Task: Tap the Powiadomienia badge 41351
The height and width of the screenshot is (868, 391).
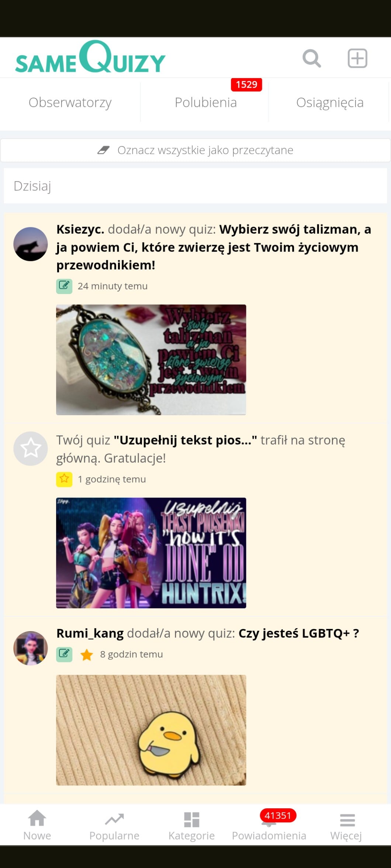Action: tap(278, 815)
